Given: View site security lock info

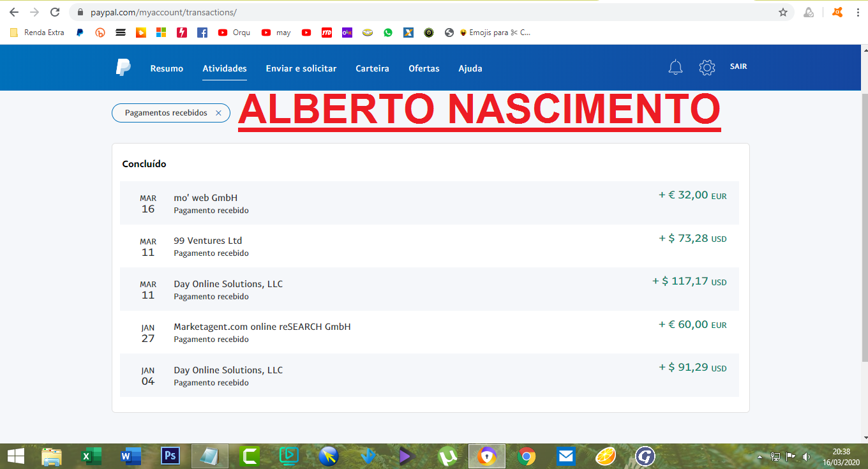Looking at the screenshot, I should 80,12.
